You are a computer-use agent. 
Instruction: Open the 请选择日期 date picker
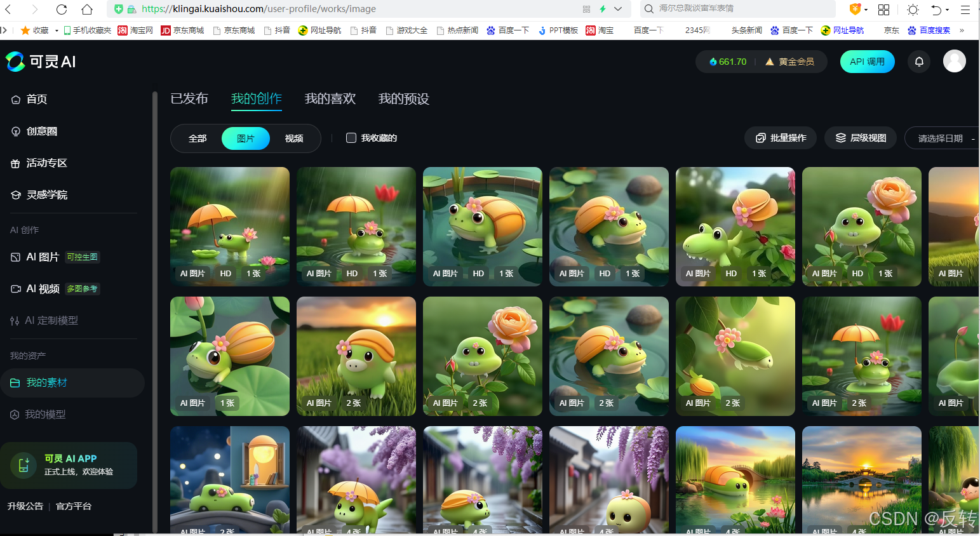[x=942, y=138]
